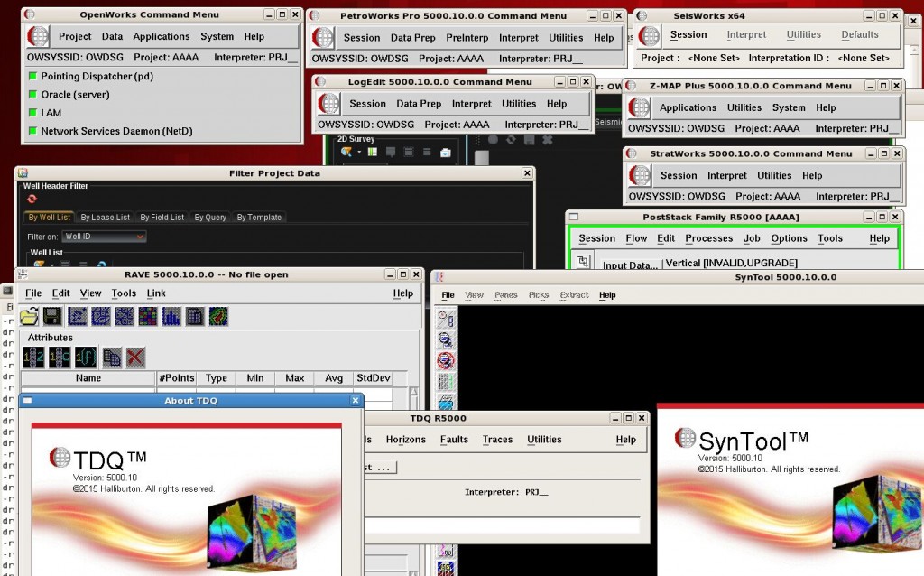Expand the dropdown arrow beside 2D Survey filter icon
Viewport: 924px width, 576px height.
click(359, 152)
